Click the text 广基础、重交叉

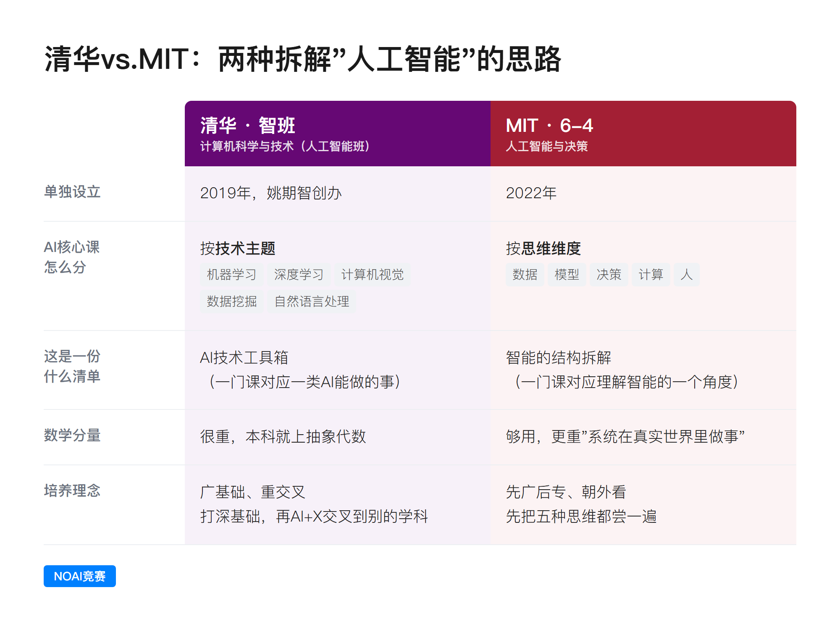click(253, 492)
